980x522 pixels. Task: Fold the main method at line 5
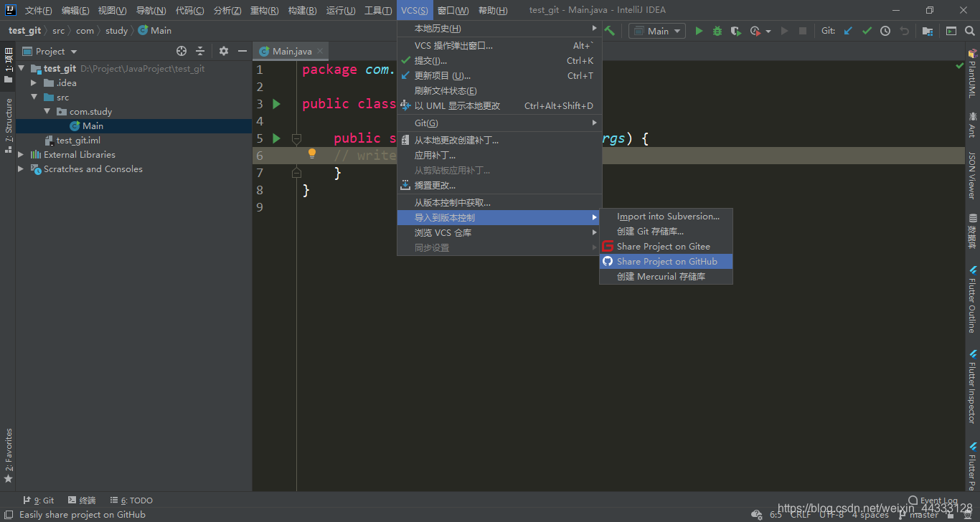(x=296, y=138)
